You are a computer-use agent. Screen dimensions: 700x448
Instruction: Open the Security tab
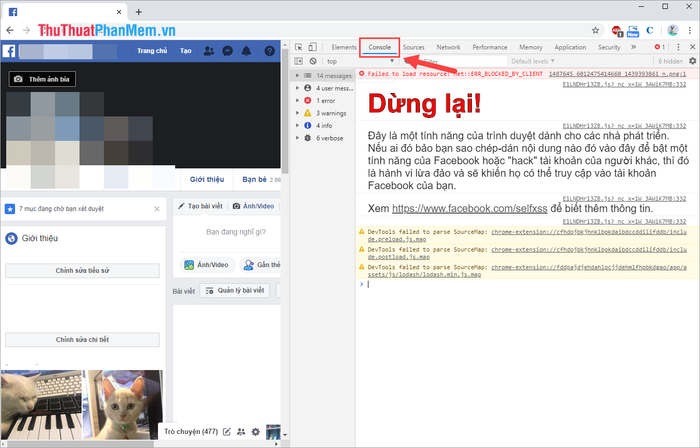pyautogui.click(x=609, y=47)
